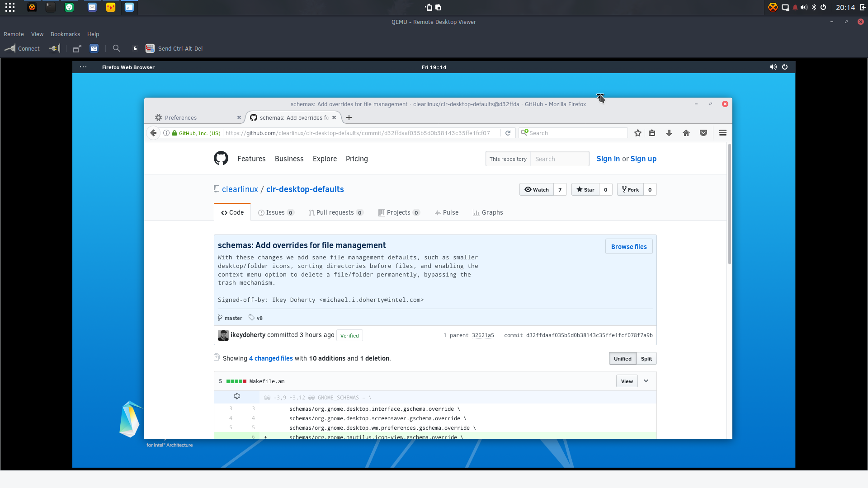Open Firefox bookmarks list icon
Screen dimensions: 868x488
point(652,133)
